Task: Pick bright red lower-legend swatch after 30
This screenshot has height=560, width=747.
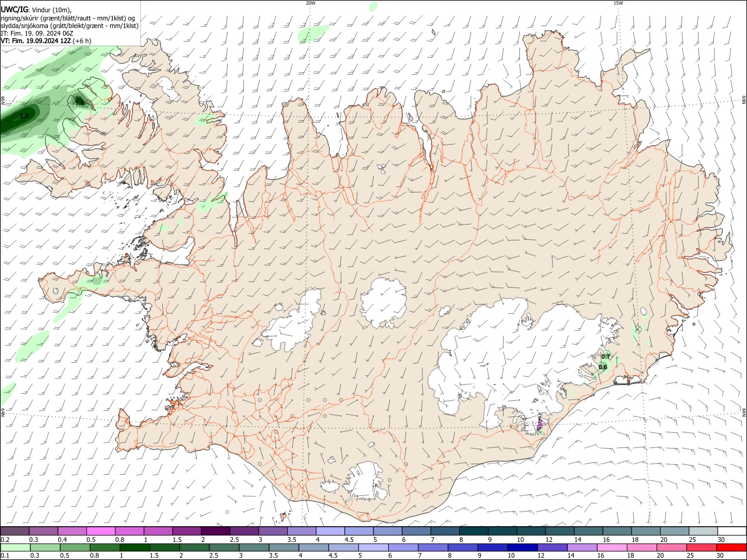Action: [x=731, y=547]
